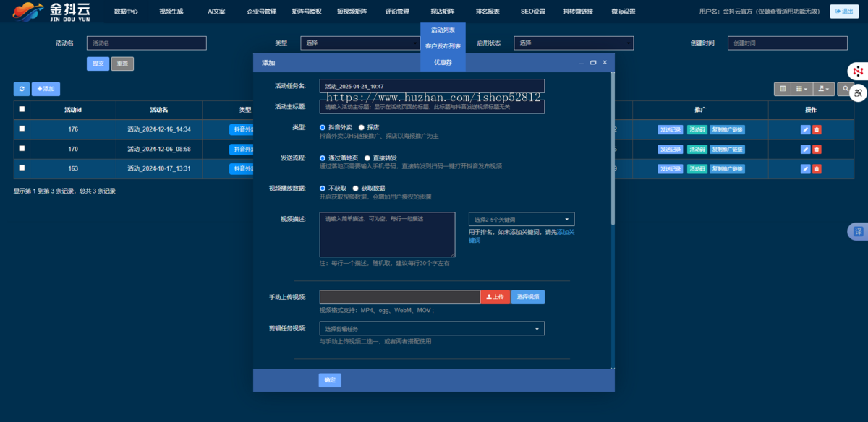
Task: Click the 选择视频 button
Action: [528, 297]
